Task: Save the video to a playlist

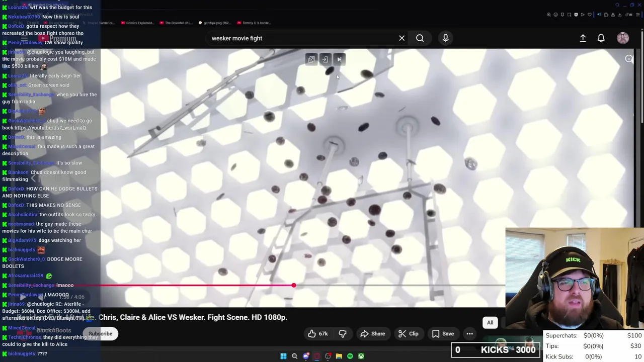Action: point(443,334)
